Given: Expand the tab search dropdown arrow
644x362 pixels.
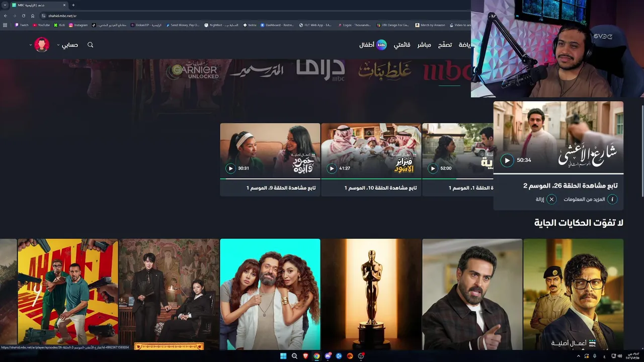Looking at the screenshot, I should [5, 5].
